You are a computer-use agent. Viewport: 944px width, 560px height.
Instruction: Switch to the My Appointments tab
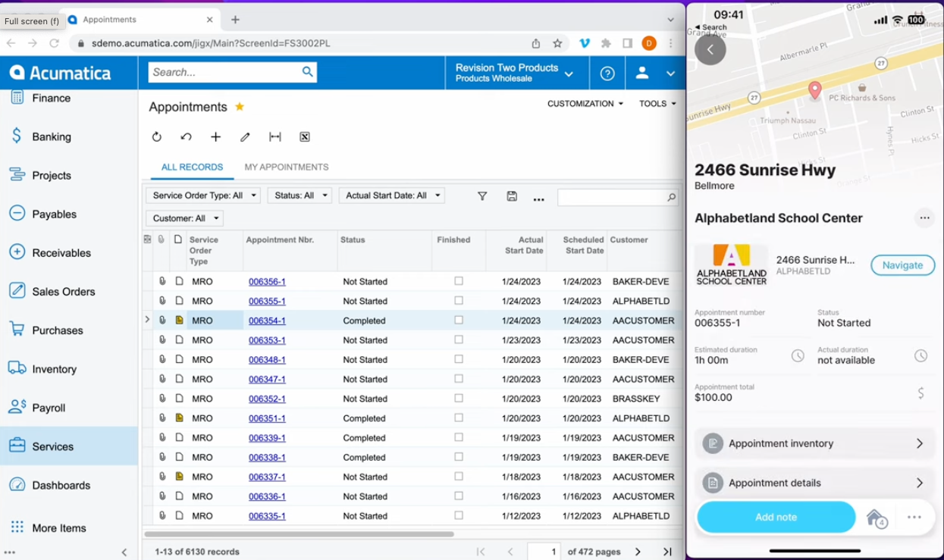tap(287, 167)
